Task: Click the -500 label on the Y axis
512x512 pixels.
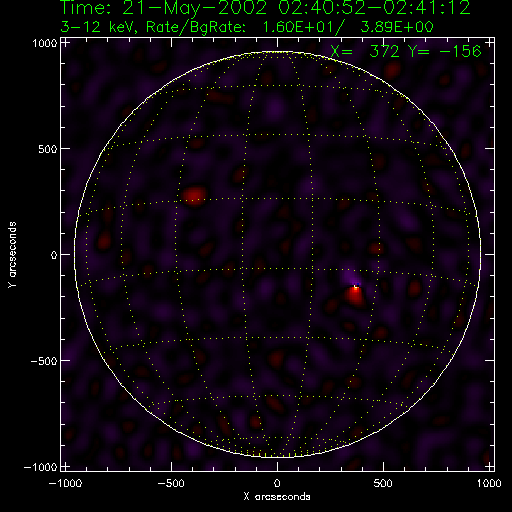Action: click(x=44, y=361)
